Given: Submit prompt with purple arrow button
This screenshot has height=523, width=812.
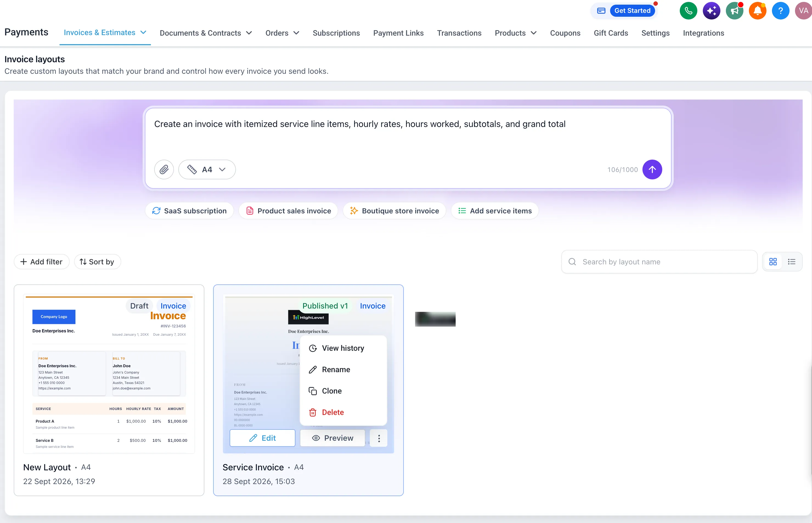Looking at the screenshot, I should 652,169.
